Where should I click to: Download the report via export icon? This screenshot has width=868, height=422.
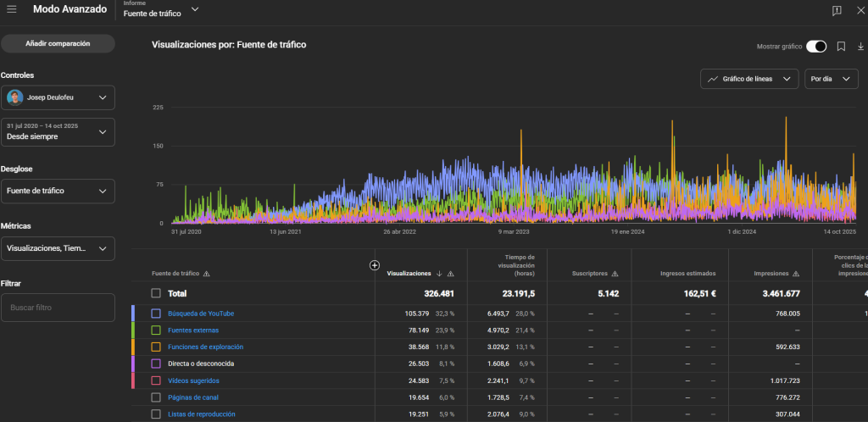(x=860, y=47)
